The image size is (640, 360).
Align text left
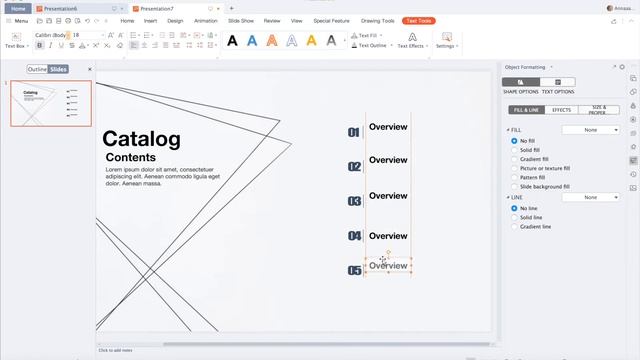click(134, 46)
